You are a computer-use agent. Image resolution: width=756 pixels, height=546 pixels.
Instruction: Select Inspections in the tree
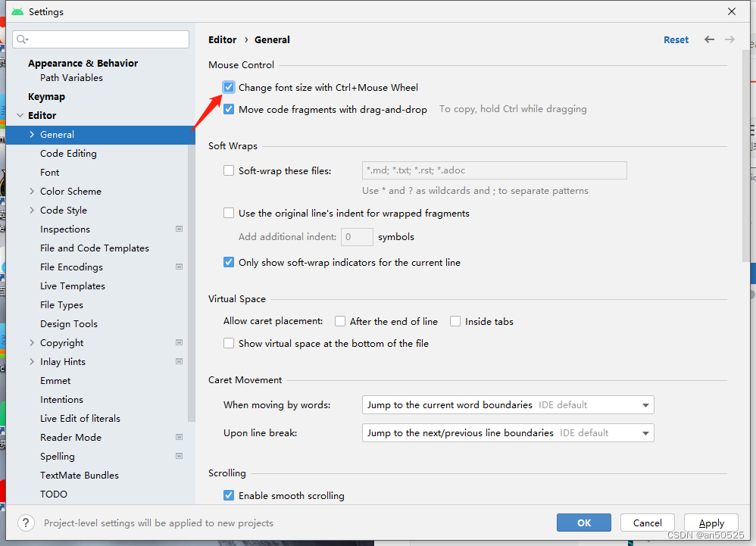click(x=65, y=229)
